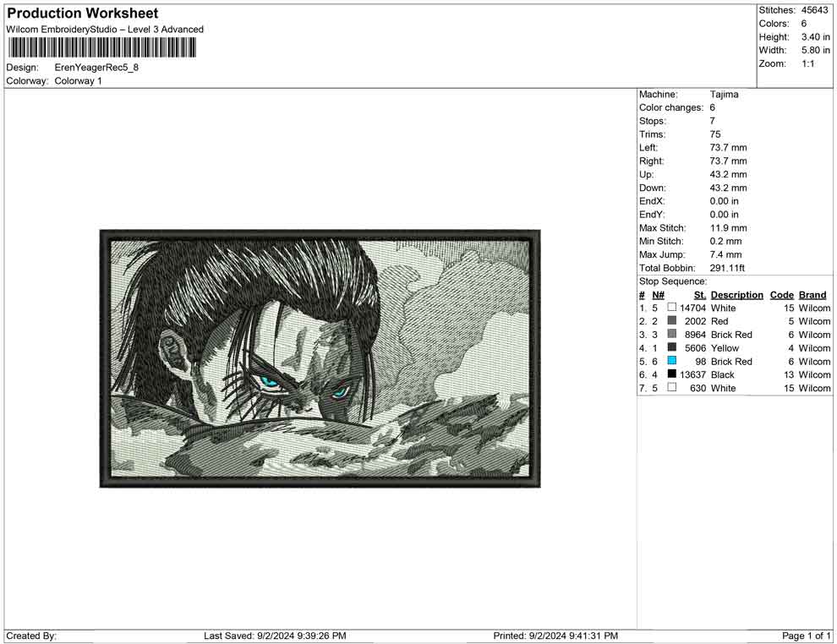Click the Wilcom EmbroideryStudio Level 3 Advanced text
This screenshot has height=644, width=837.
point(105,30)
